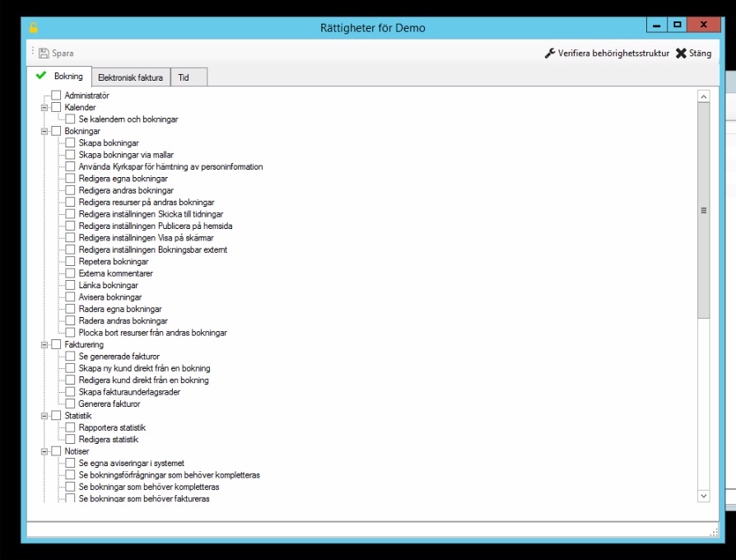Screen dimensions: 736x560
Task: Collapse the Bokningar tree node
Action: click(x=44, y=131)
